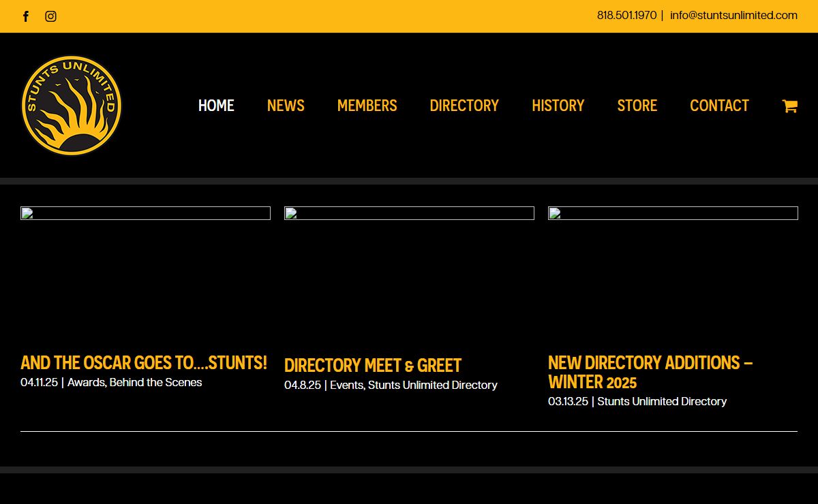Image resolution: width=818 pixels, height=504 pixels.
Task: Open Stunts Unlimited Directory category under Meet & Greet
Action: click(x=433, y=385)
